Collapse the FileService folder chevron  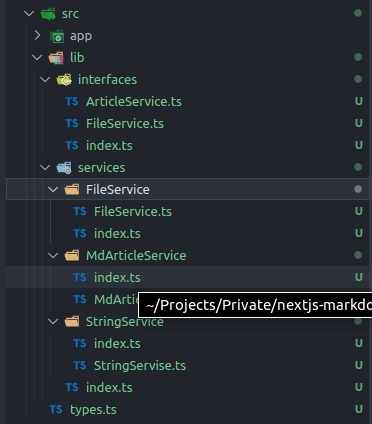(53, 190)
